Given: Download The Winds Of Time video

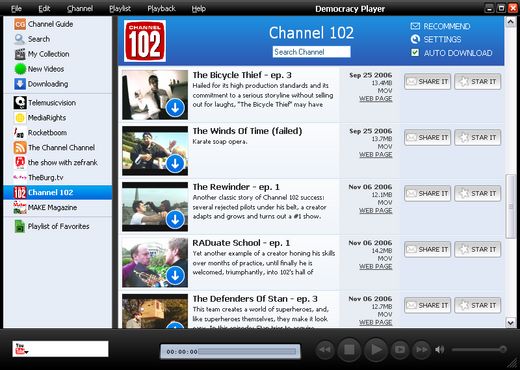Looking at the screenshot, I should click(x=175, y=164).
